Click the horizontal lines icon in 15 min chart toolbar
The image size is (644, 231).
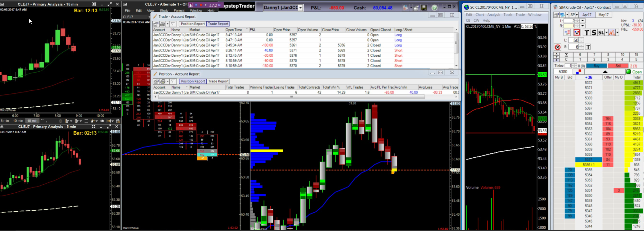(x=86, y=121)
